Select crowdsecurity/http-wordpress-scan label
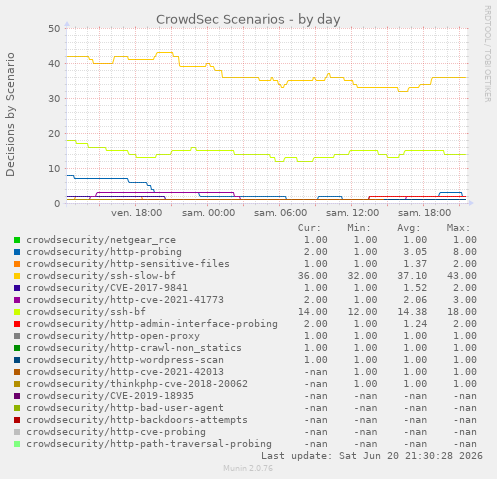Screen dimensions: 497x479 (125, 360)
